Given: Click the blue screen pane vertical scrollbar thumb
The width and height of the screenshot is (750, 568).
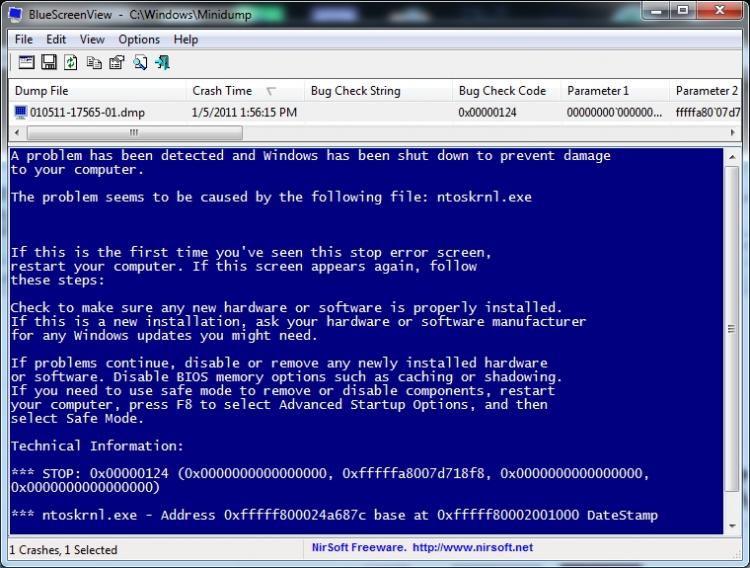Looking at the screenshot, I should coord(732,328).
